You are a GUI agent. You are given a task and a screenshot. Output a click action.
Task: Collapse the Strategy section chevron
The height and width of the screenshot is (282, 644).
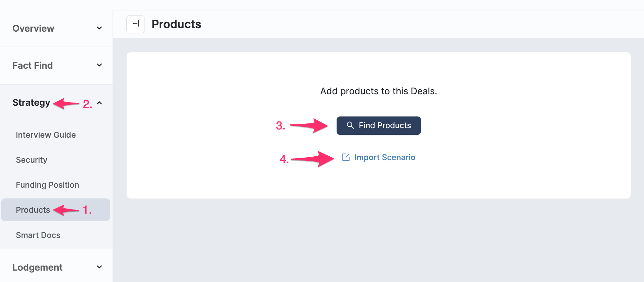click(x=99, y=103)
